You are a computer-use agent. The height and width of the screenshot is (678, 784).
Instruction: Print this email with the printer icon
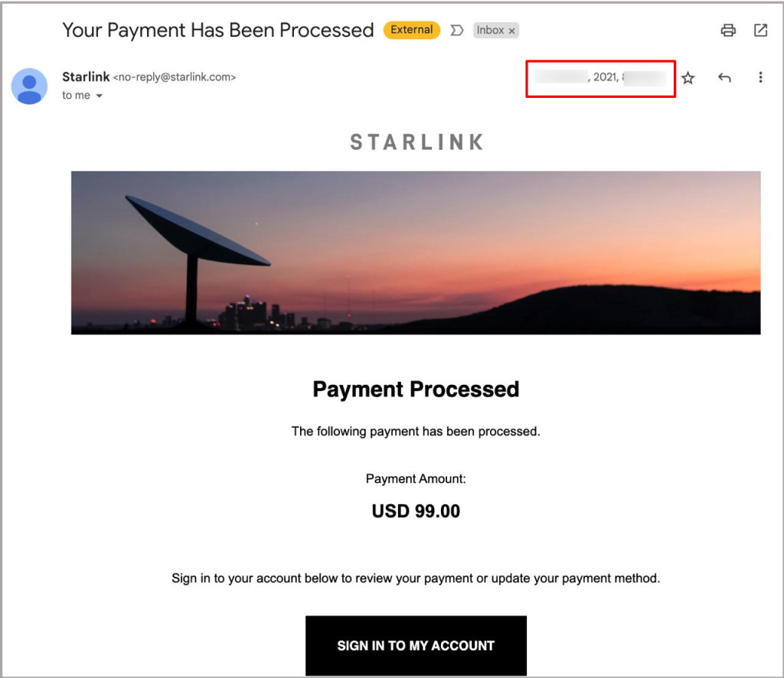coord(728,31)
